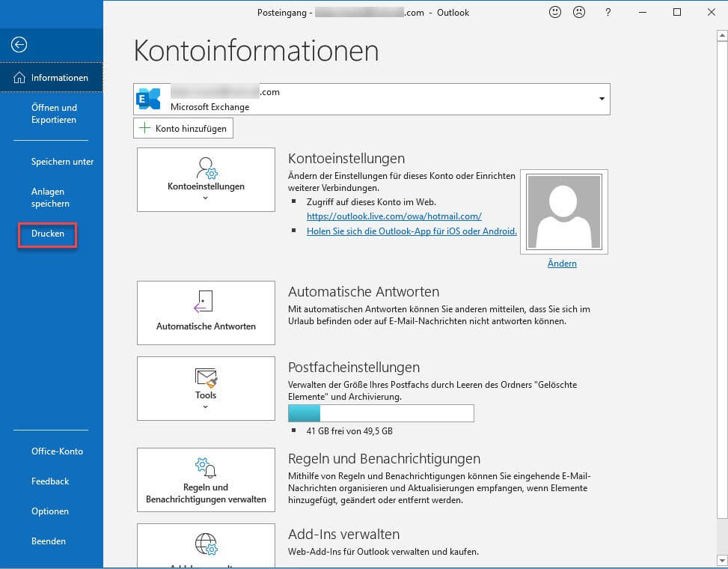Click the profile picture placeholder

pyautogui.click(x=563, y=212)
